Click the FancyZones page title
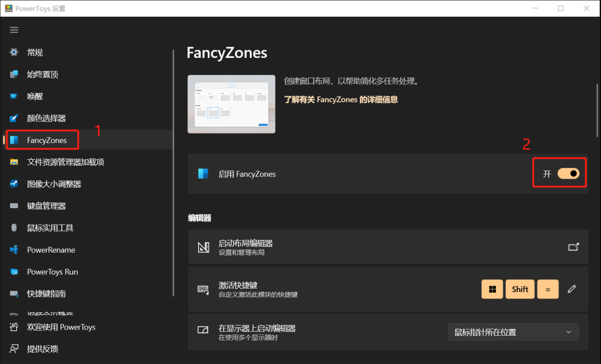601x364 pixels. [x=227, y=53]
